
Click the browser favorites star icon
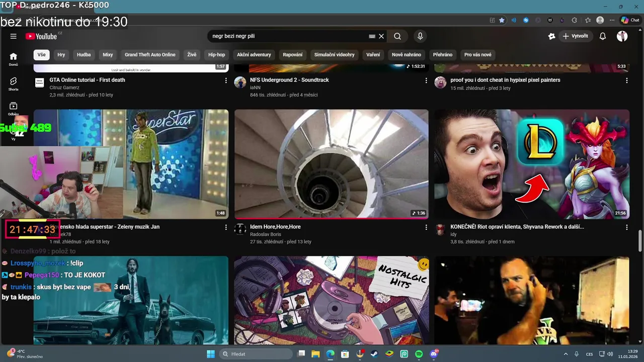point(502,20)
